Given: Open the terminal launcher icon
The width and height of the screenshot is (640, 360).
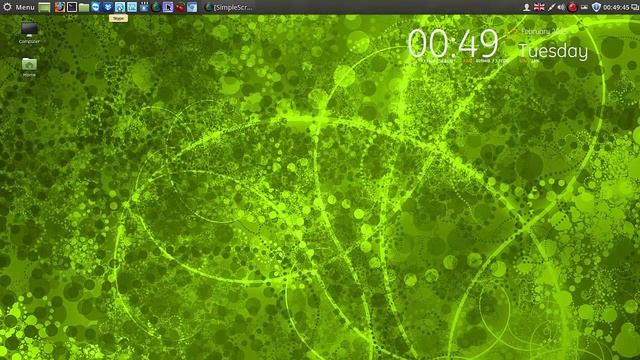Looking at the screenshot, I should coord(72,7).
